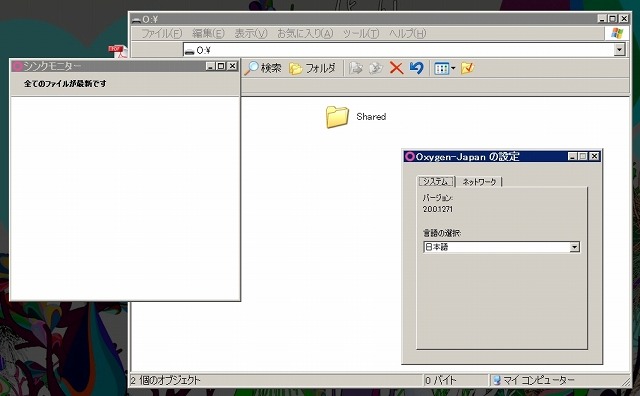Open the Views toolbar button
Image resolution: width=640 pixels, height=396 pixels.
tap(442, 68)
